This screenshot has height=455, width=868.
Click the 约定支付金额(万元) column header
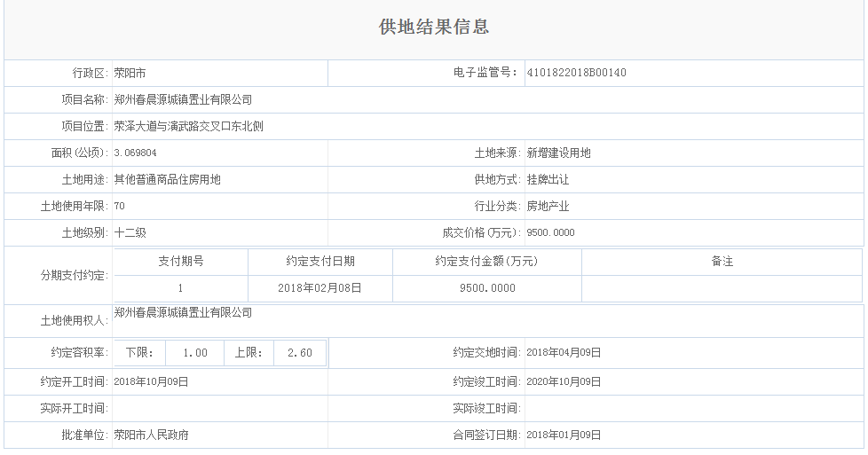486,262
